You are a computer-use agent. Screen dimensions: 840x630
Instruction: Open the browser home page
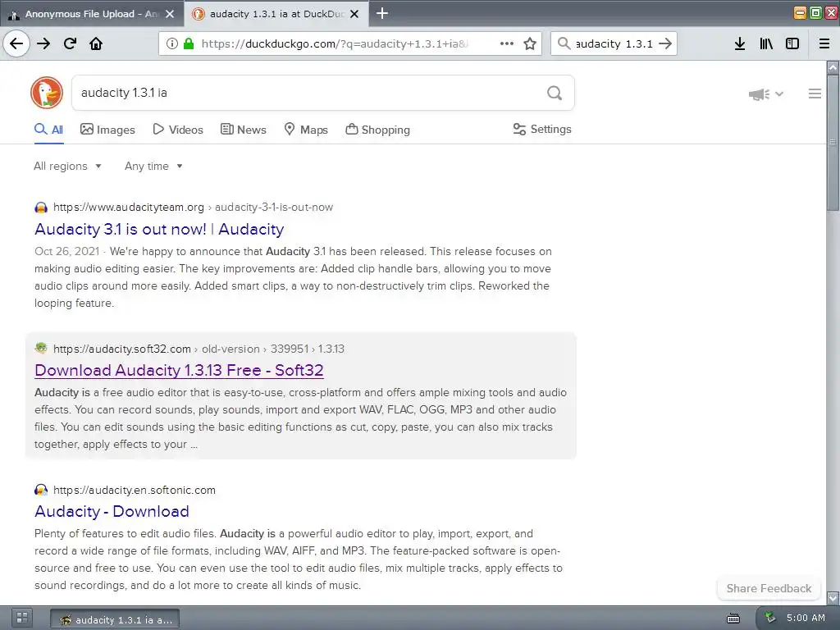click(96, 43)
